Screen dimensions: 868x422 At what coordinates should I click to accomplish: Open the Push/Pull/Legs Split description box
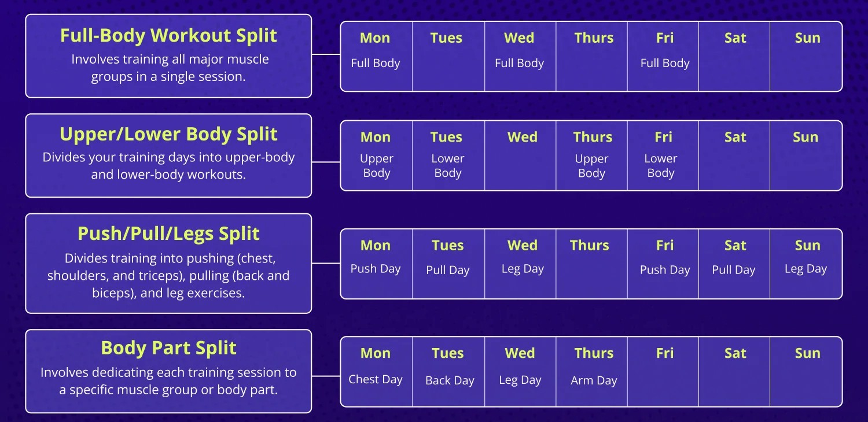tap(168, 264)
